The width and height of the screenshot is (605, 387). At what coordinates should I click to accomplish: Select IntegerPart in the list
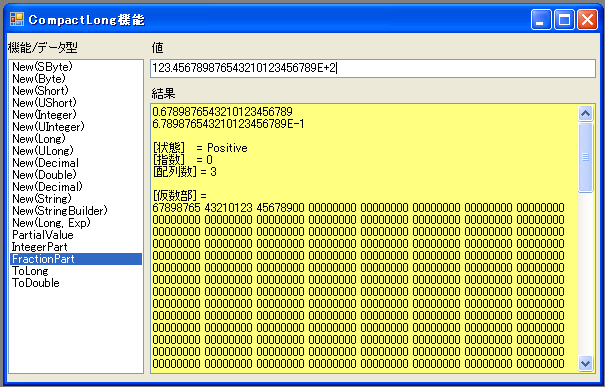click(76, 247)
